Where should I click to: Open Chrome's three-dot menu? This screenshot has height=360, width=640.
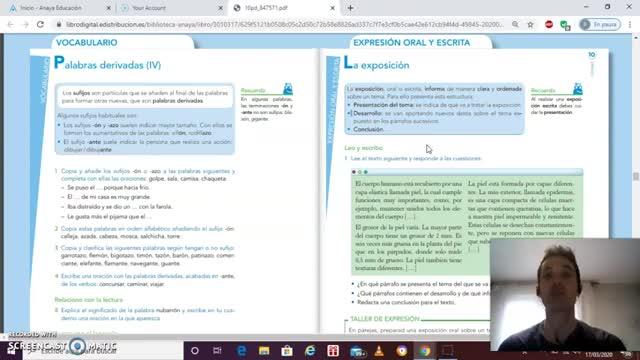coord(630,24)
